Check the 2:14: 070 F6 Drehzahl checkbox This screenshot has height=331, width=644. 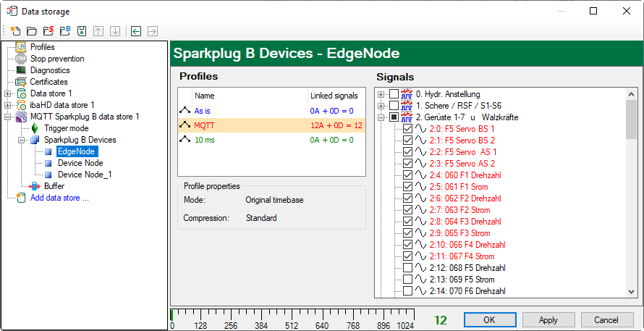tap(407, 290)
